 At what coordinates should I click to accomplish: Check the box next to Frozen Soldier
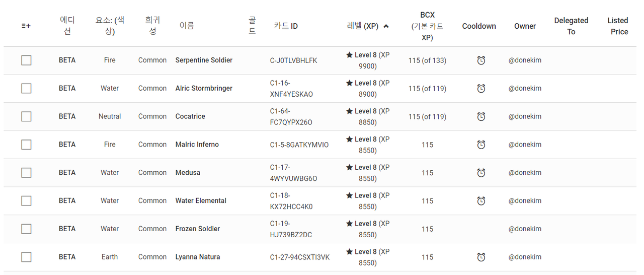tap(26, 229)
